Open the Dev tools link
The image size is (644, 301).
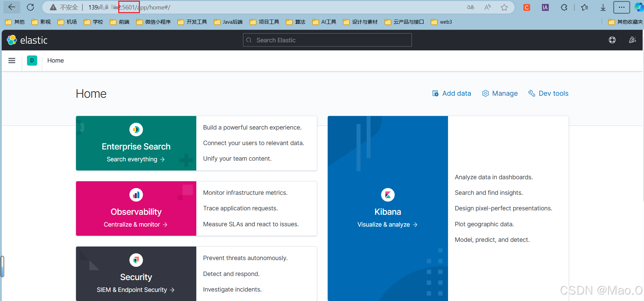[x=548, y=93]
